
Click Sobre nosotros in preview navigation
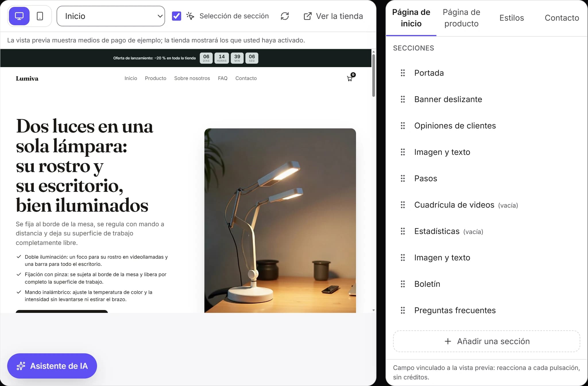pos(192,78)
